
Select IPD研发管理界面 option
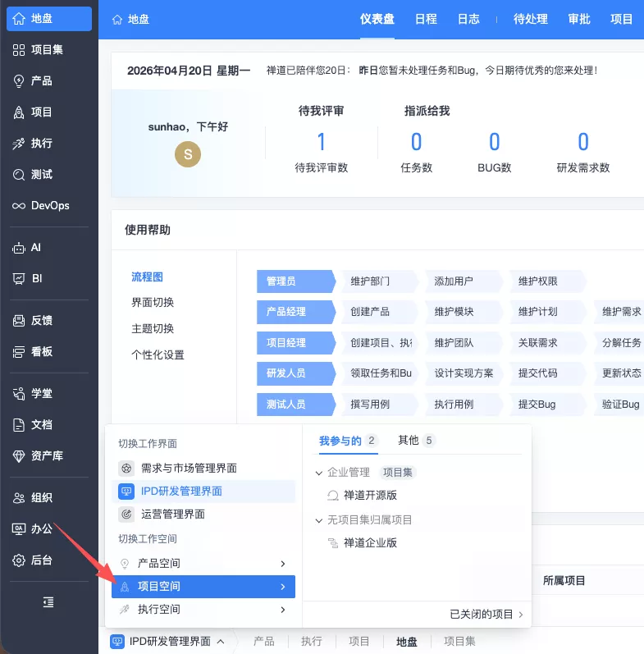(x=203, y=492)
